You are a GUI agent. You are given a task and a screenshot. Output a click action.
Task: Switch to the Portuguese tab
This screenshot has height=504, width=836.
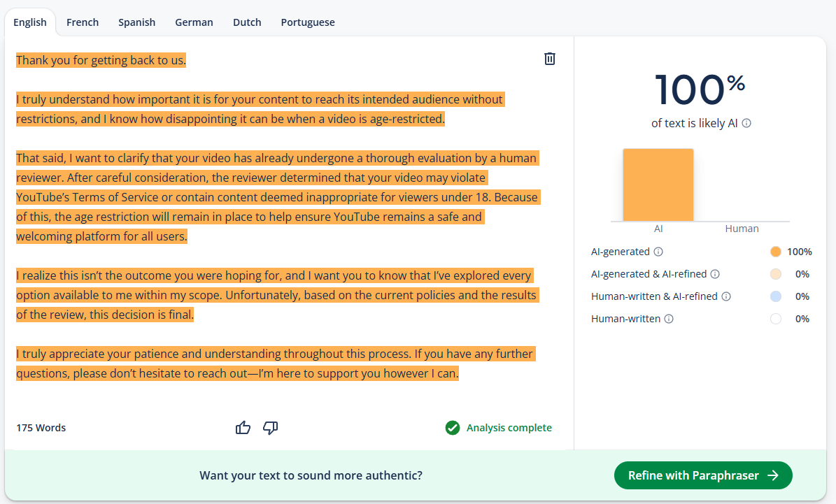point(308,22)
